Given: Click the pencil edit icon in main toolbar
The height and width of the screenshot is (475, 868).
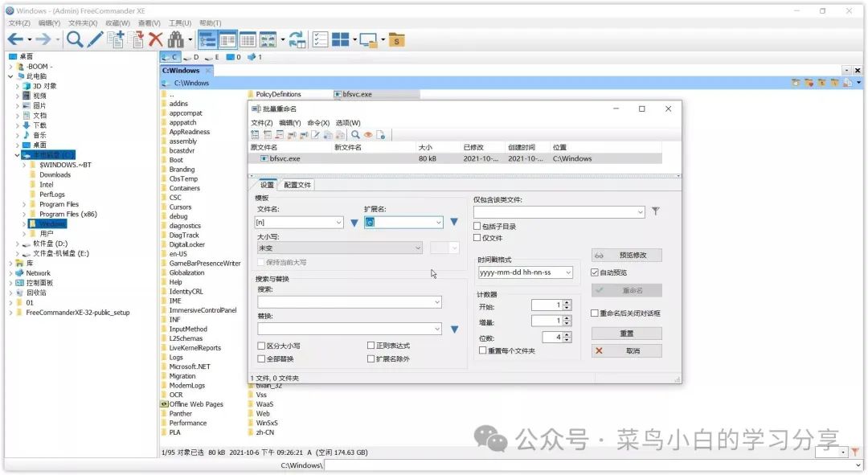Looking at the screenshot, I should pos(95,39).
